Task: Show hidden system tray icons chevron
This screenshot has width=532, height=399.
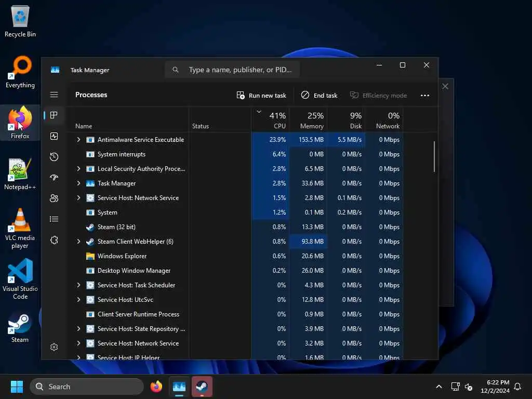Action: (438, 387)
